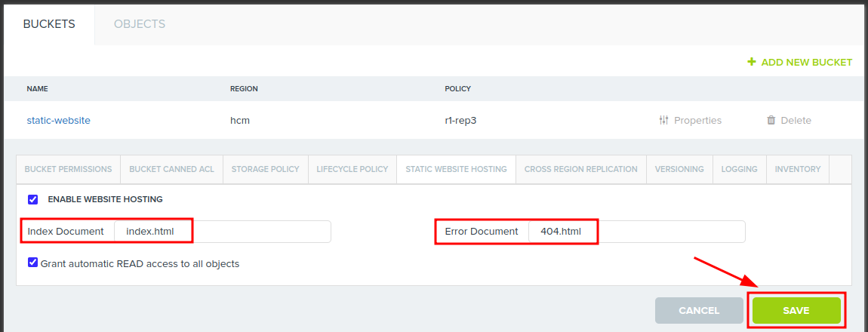Click the Properties sliders icon

(664, 120)
